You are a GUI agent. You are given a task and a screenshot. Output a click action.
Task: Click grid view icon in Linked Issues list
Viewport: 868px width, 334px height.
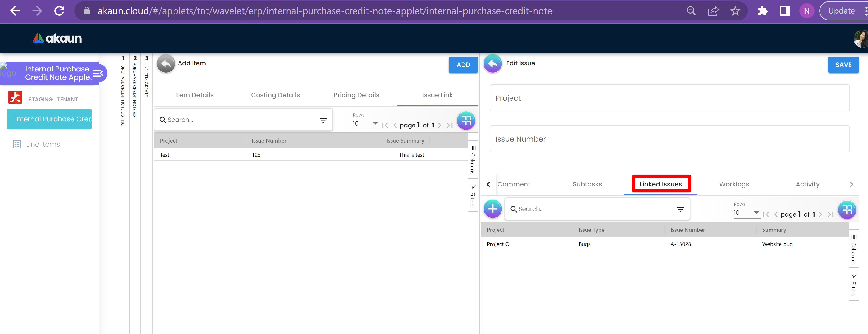pyautogui.click(x=846, y=210)
